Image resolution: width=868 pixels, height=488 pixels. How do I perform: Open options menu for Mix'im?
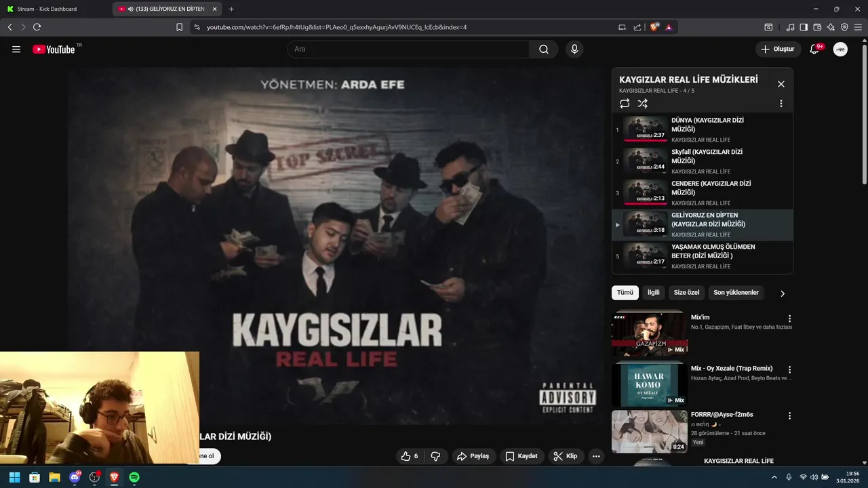pos(789,319)
